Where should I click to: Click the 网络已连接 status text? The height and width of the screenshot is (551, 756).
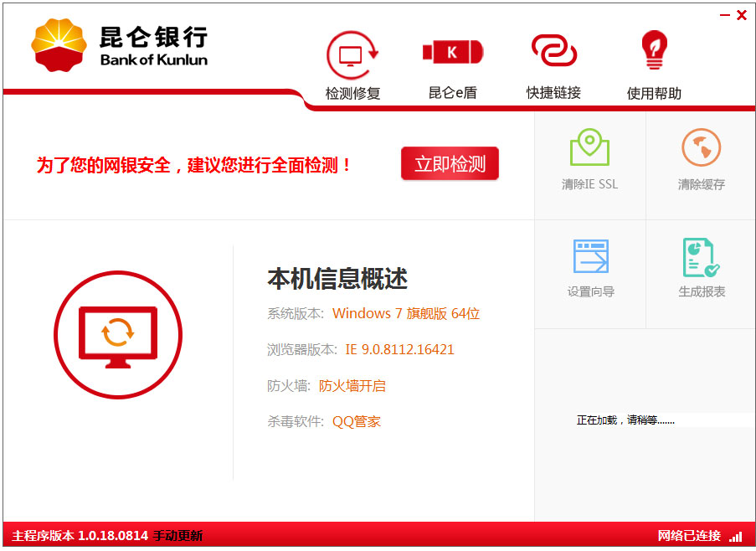pyautogui.click(x=689, y=536)
